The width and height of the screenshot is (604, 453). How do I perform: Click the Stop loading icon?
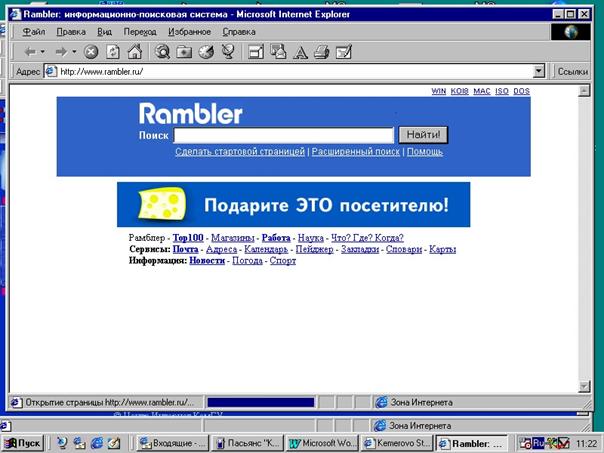(91, 51)
